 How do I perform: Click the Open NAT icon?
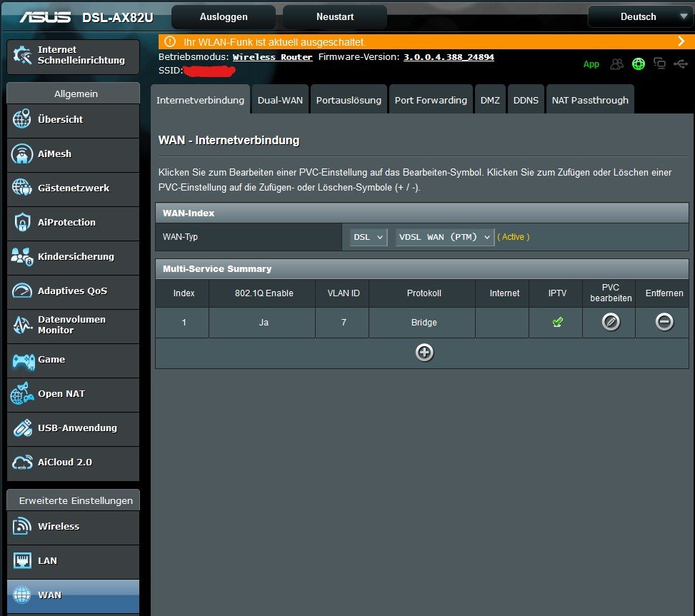[21, 394]
